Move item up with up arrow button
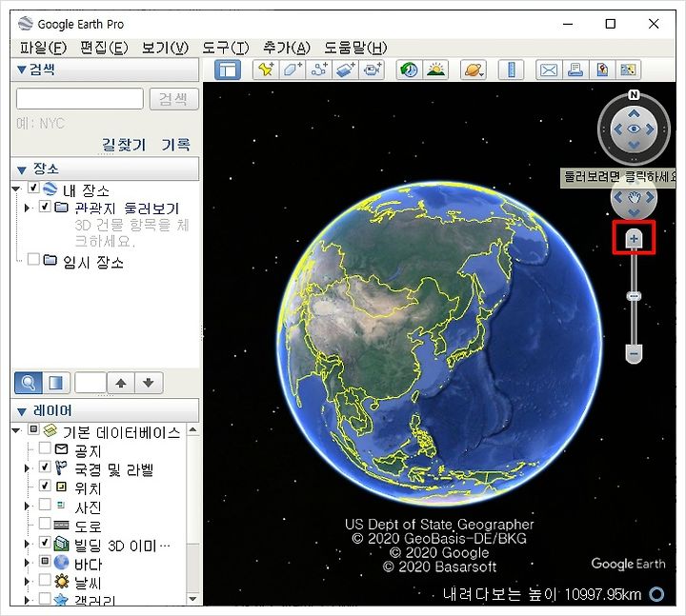Image resolution: width=686 pixels, height=616 pixels. 121,383
